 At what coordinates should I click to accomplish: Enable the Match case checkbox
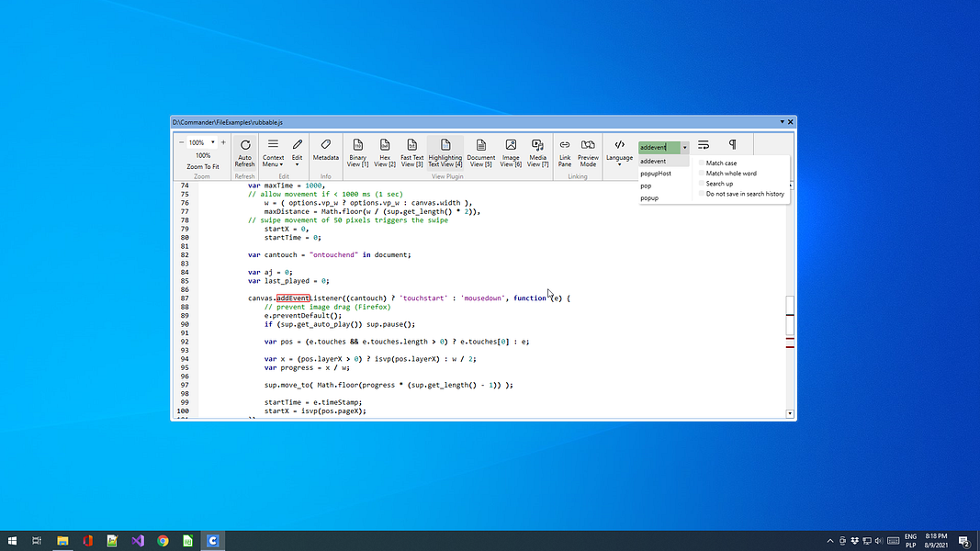pos(703,163)
